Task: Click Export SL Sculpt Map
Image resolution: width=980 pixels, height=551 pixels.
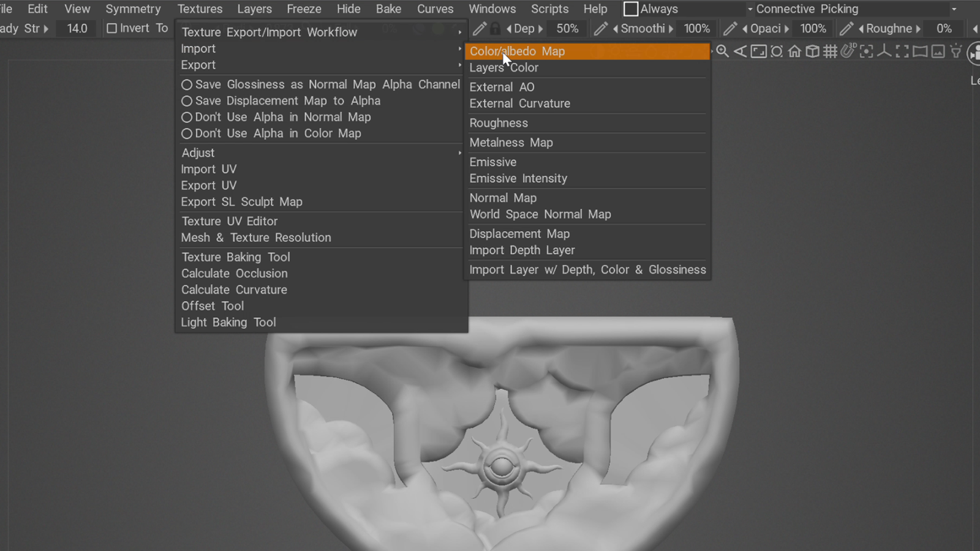Action: (241, 202)
